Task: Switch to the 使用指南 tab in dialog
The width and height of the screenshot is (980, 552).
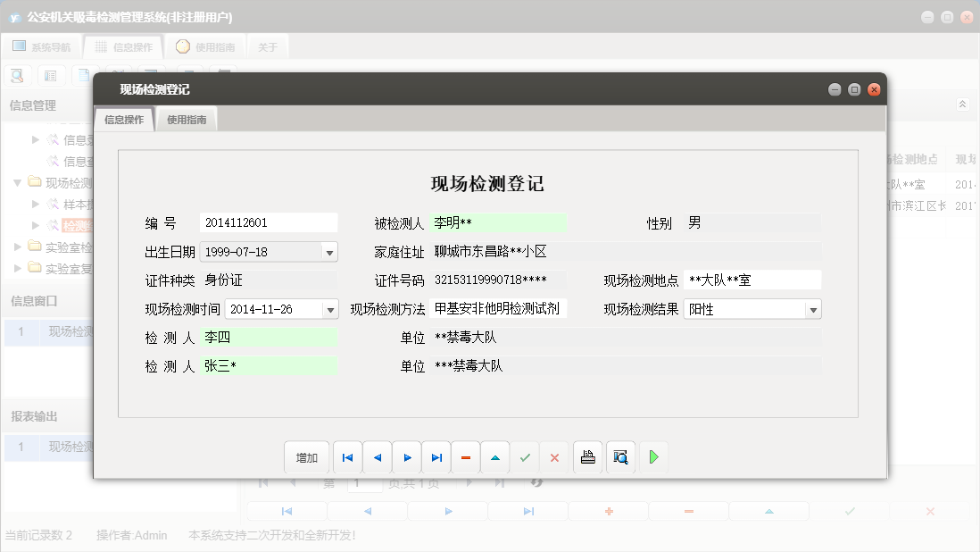Action: [x=186, y=118]
